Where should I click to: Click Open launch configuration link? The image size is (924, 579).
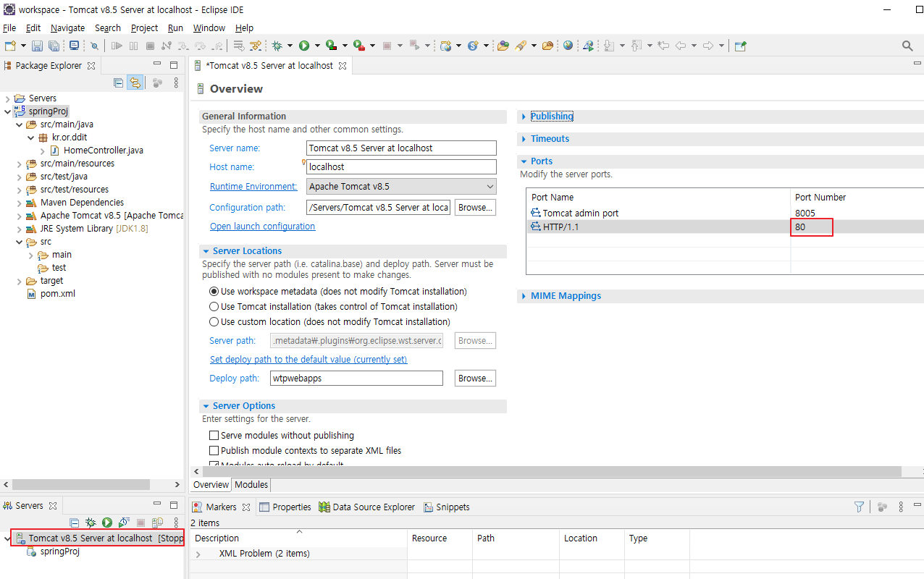[x=262, y=227]
